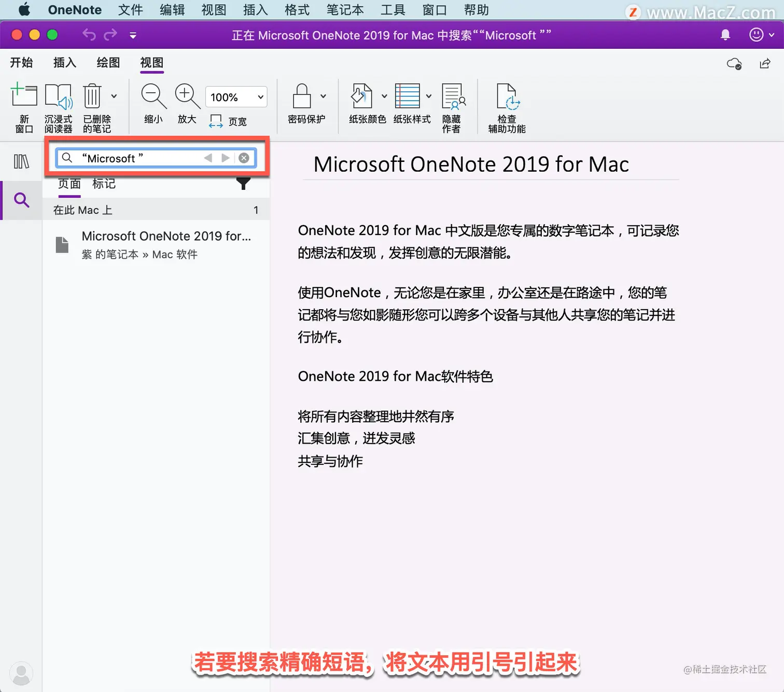This screenshot has height=692, width=784.
Task: Click the page title Microsoft OneNote 2019 for Mac
Action: [x=471, y=164]
